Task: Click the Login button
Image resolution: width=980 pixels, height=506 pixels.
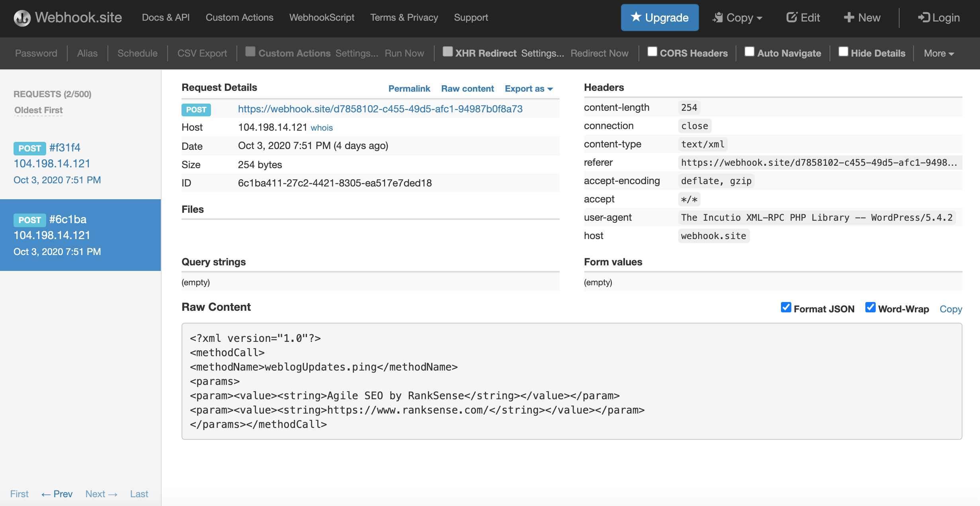Action: 939,18
